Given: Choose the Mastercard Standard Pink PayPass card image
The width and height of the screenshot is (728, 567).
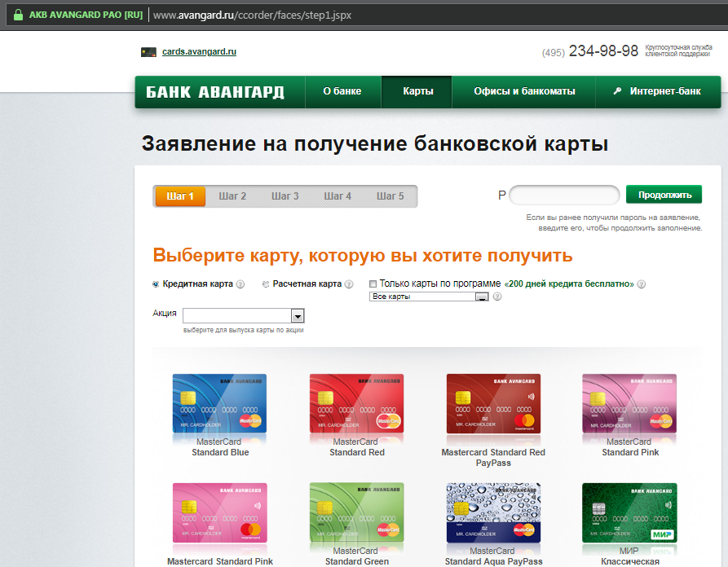Looking at the screenshot, I should coord(219,512).
